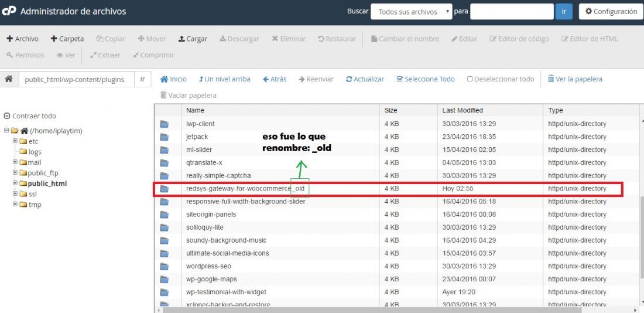Open the Editor de HTML

tap(590, 39)
